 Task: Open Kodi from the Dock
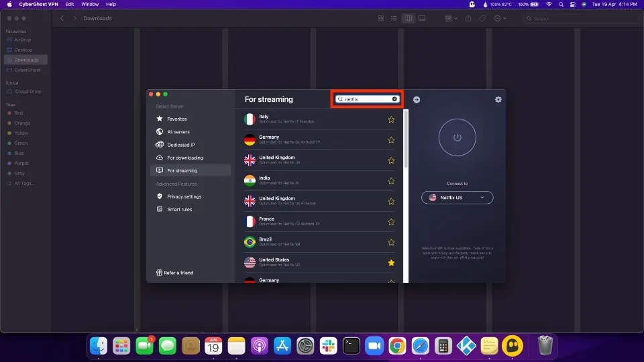tap(466, 346)
